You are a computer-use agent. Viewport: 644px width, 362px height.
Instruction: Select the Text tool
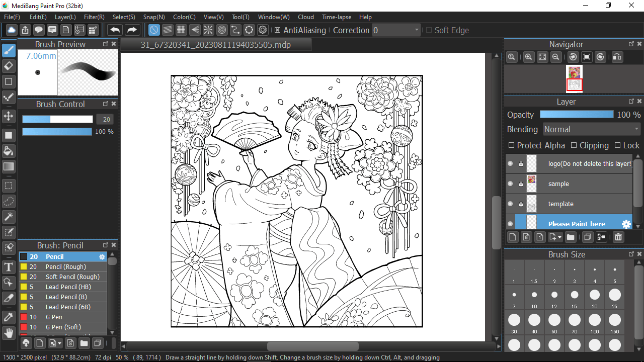pos(9,266)
